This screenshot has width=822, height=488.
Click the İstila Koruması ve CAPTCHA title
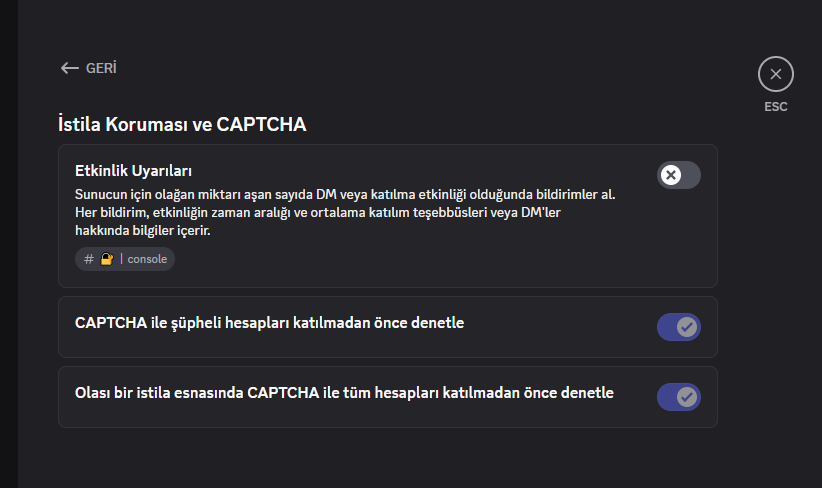point(182,124)
